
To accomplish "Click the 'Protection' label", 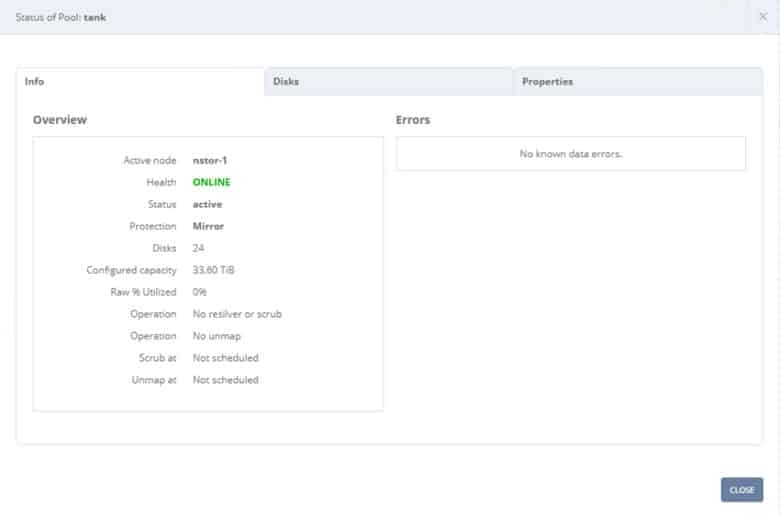I will pyautogui.click(x=153, y=226).
